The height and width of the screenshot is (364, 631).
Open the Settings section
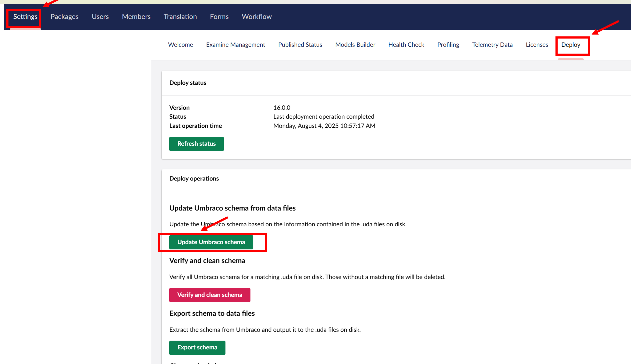[x=25, y=17]
